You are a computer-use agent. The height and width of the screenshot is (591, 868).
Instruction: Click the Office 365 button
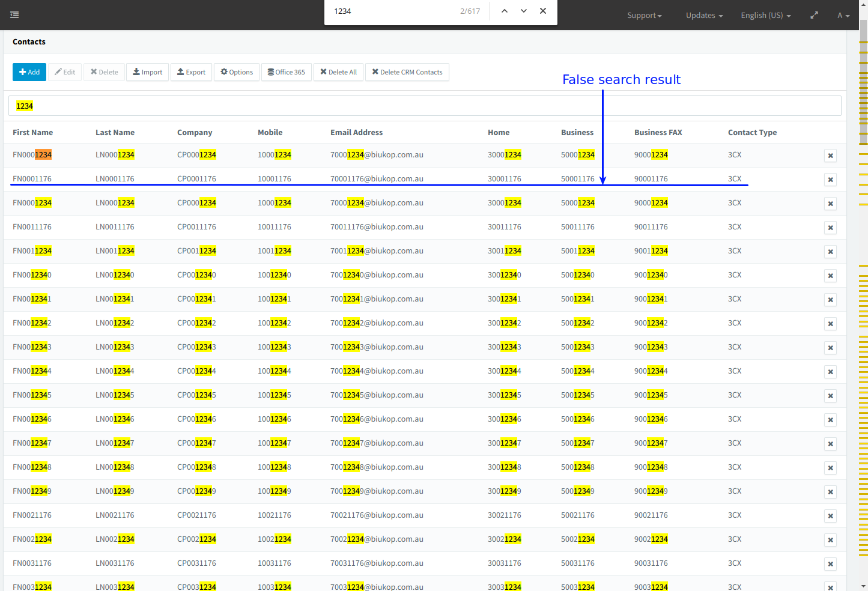(286, 72)
